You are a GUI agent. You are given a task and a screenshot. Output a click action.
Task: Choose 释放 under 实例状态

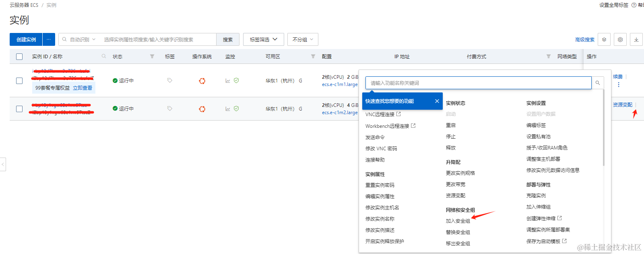451,148
